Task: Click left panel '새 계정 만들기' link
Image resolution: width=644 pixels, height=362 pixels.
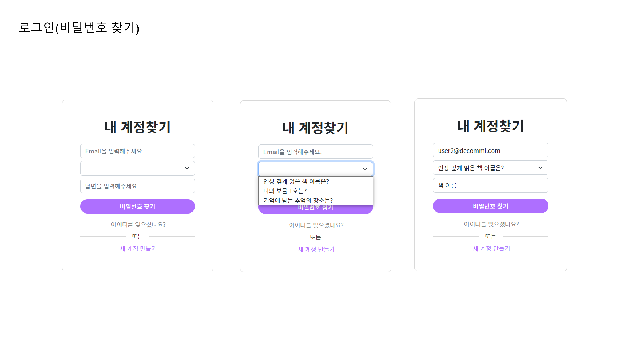Action: coord(138,249)
